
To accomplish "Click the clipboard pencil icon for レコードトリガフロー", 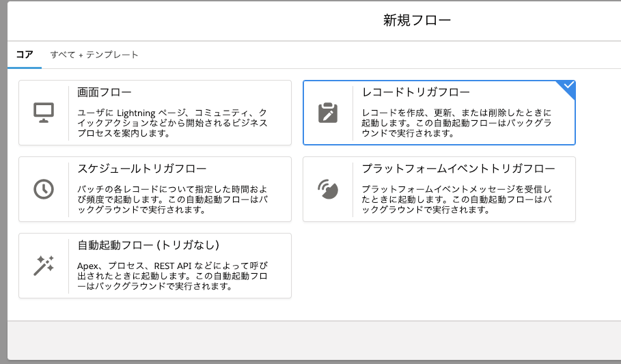I will click(x=328, y=113).
